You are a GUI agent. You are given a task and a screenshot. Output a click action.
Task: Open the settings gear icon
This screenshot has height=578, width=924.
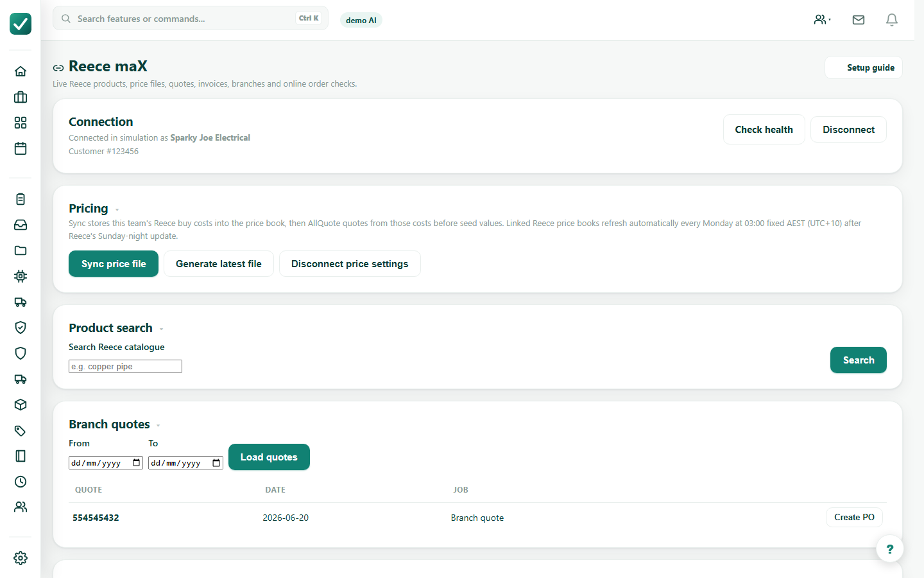21,558
